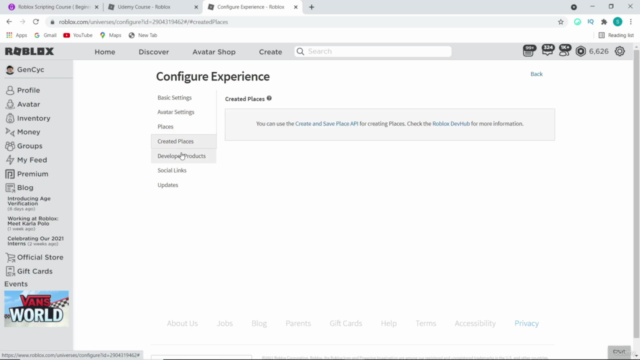Open the Maps bookmark

[x=111, y=36]
